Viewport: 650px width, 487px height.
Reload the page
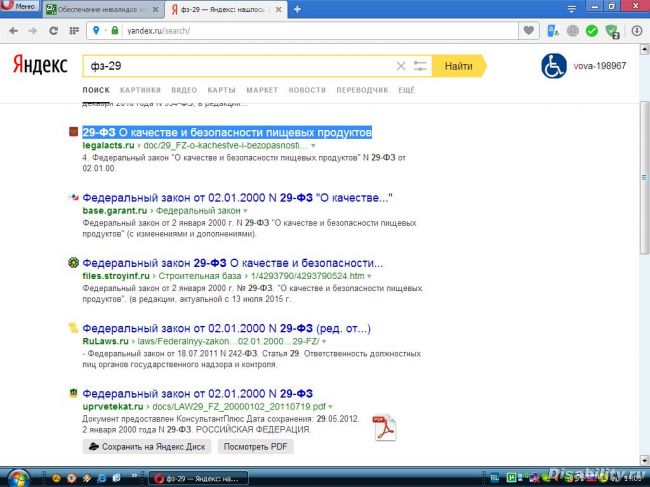[x=53, y=31]
